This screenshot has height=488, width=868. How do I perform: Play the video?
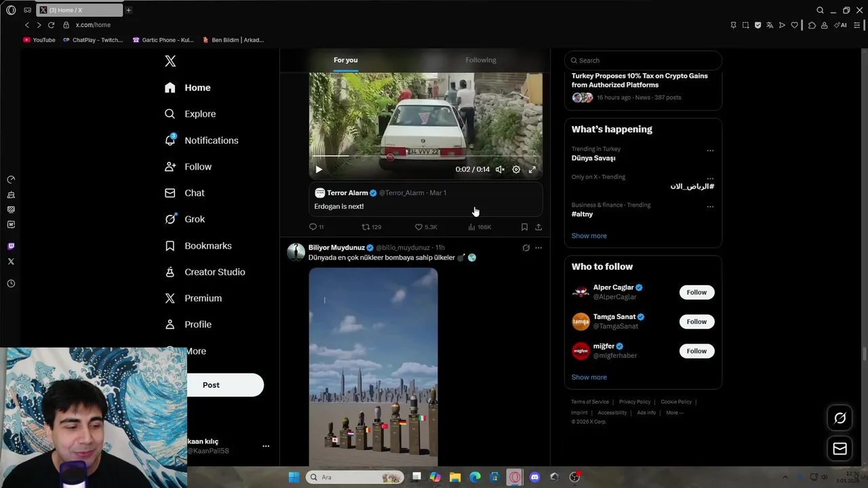pos(319,169)
